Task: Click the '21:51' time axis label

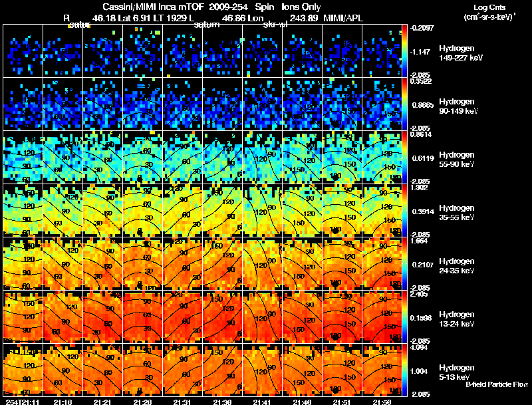Action: [342, 402]
